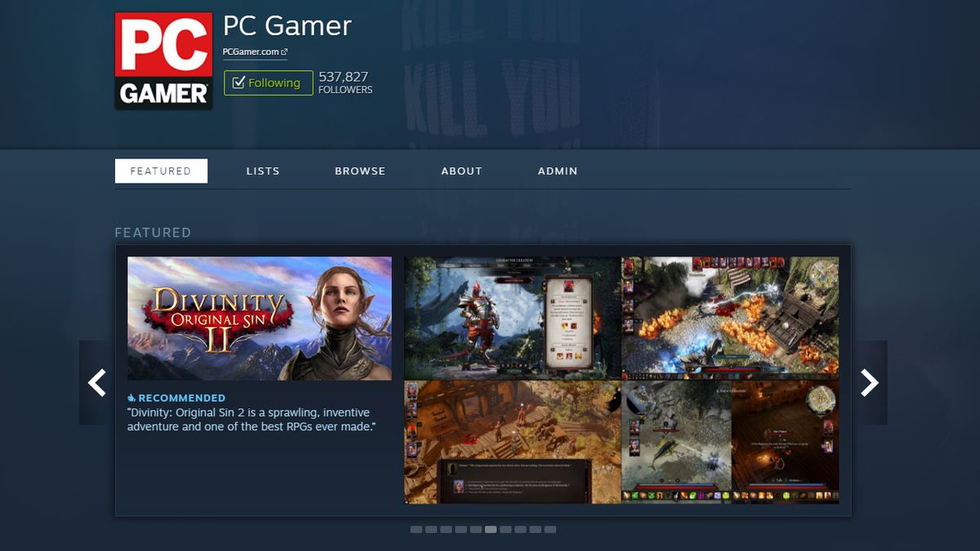This screenshot has width=980, height=551.
Task: View the fiery ship battle screenshot
Action: (x=730, y=318)
